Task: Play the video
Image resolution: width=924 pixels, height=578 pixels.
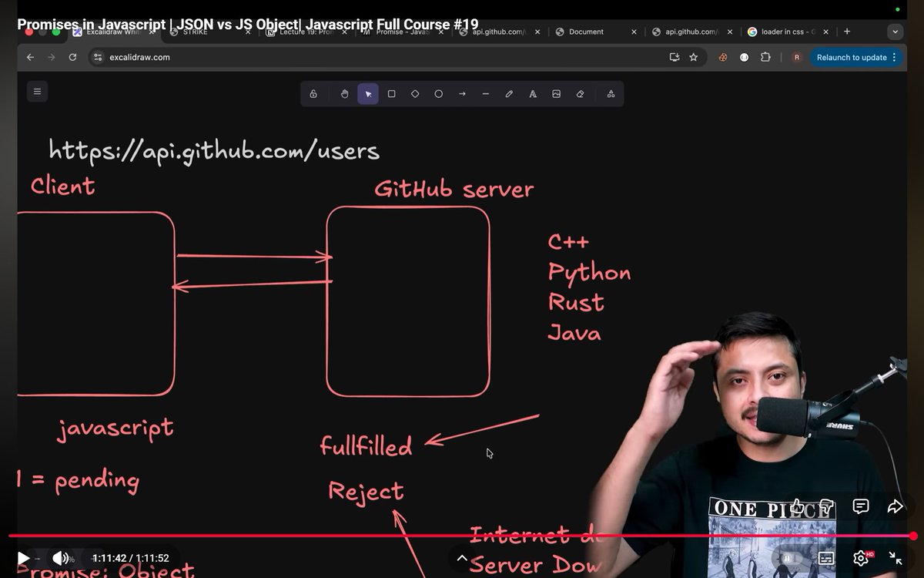Action: [23, 558]
